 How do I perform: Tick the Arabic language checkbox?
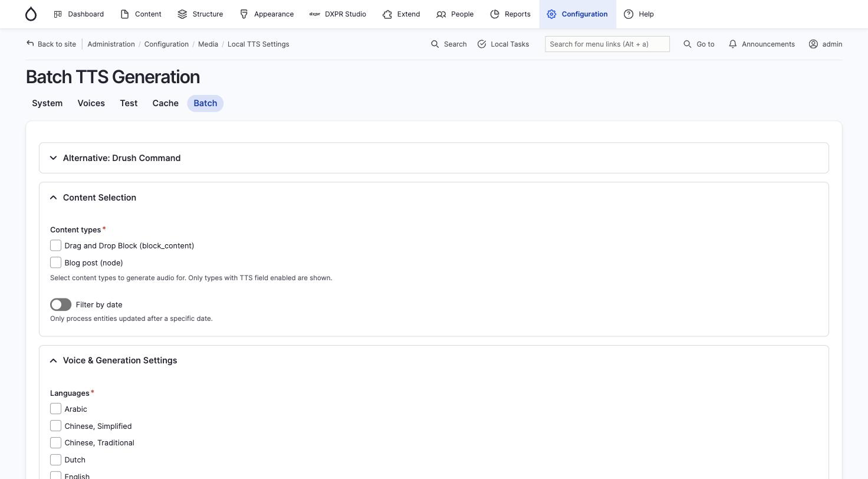55,409
